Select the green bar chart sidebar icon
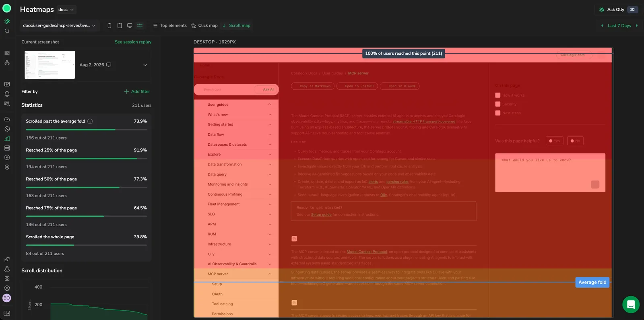Screen dimensions: 644x320 7,138
